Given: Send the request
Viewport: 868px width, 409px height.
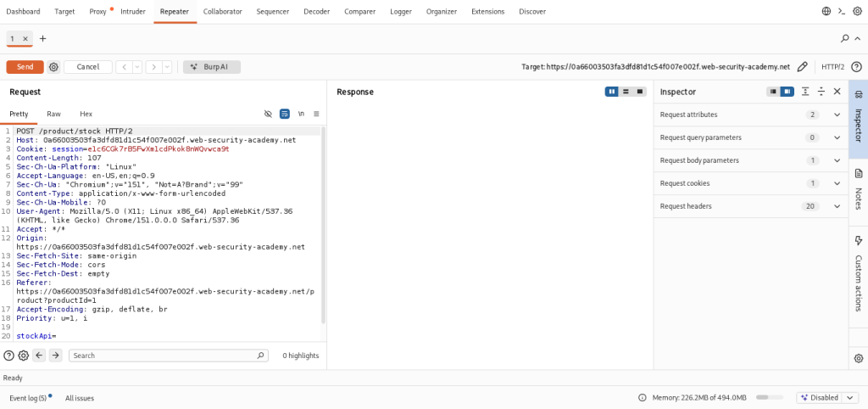Looking at the screenshot, I should [25, 67].
